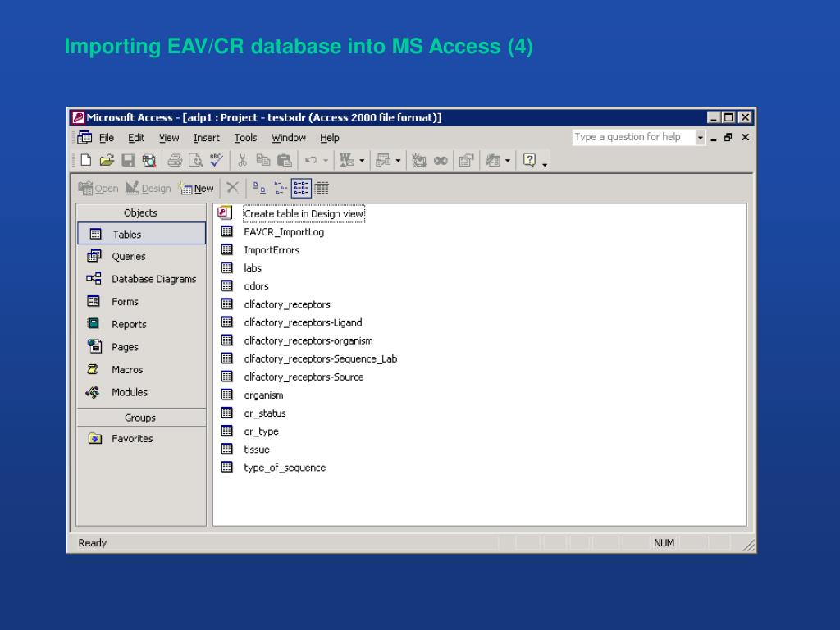Open the Help menu

pos(330,138)
